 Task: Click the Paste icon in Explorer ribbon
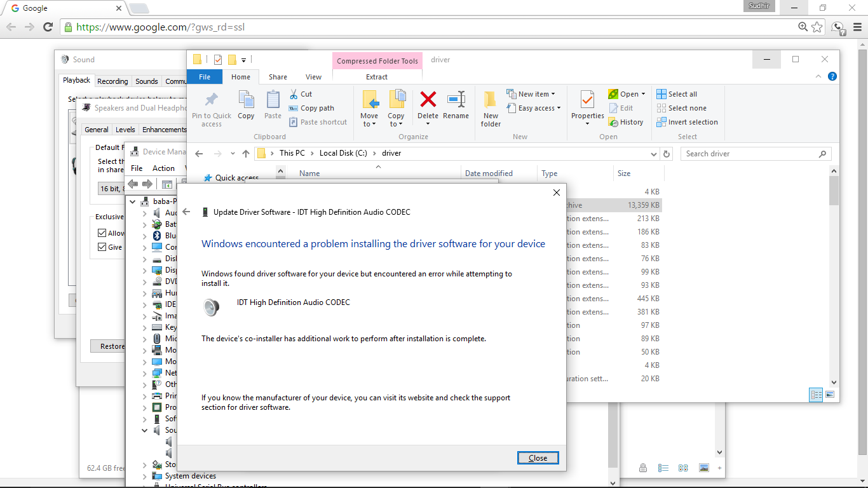point(273,105)
